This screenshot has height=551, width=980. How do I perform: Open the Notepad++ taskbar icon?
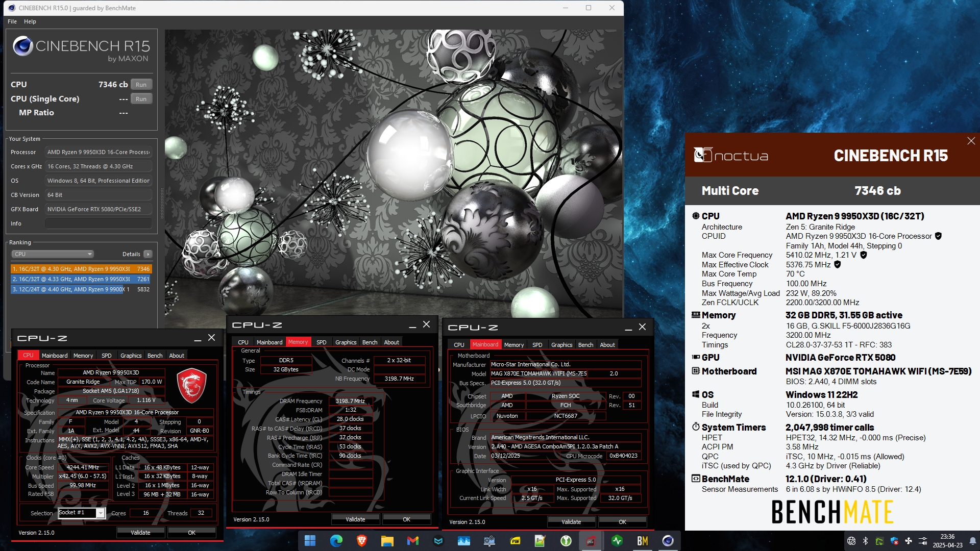coord(540,541)
